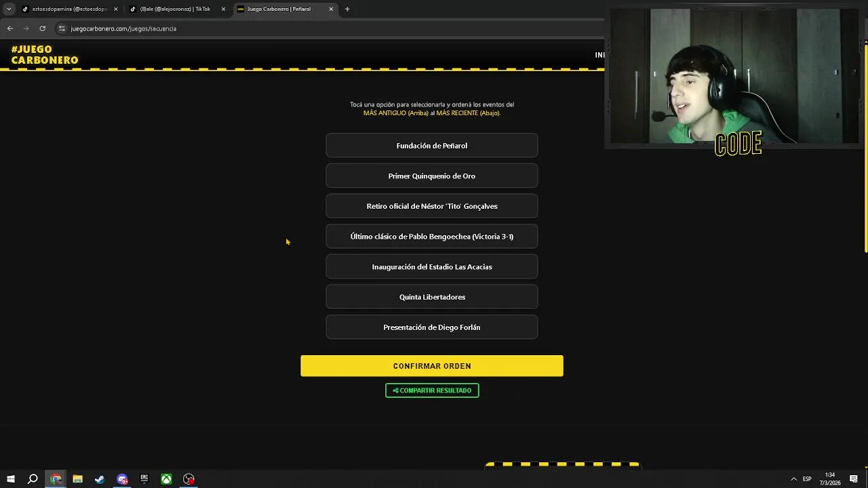Select Inauguración del Estadio Las Acacias

pos(432,267)
